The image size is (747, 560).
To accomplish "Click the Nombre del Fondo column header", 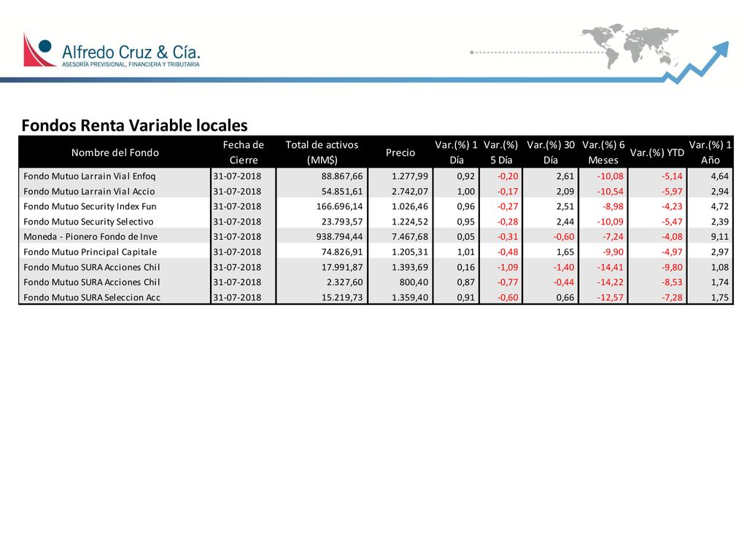I will click(x=115, y=152).
